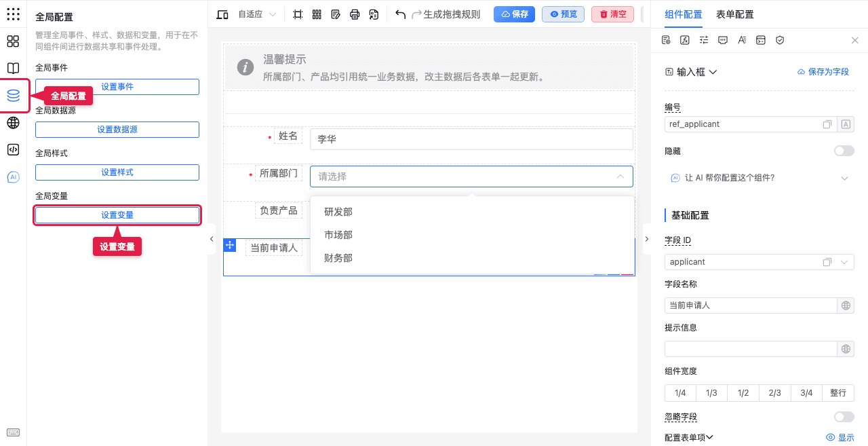Click the artboard frame toolbar icon
This screenshot has height=446, width=868.
coord(298,14)
